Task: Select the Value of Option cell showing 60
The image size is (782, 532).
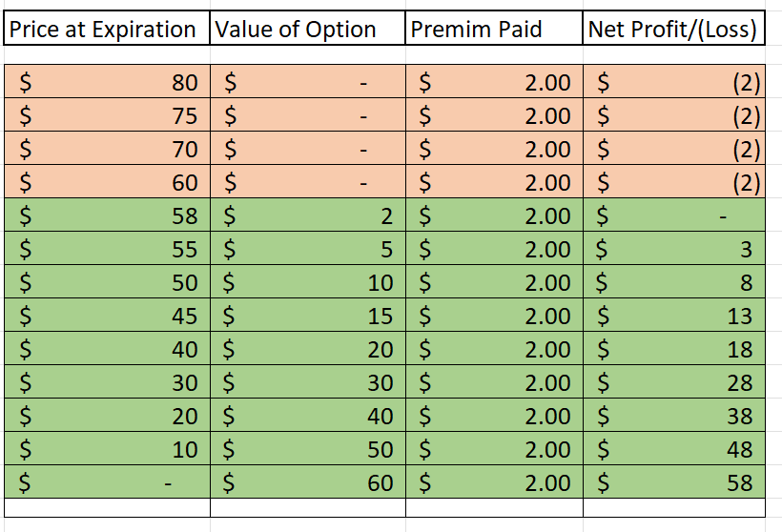Action: click(x=307, y=483)
